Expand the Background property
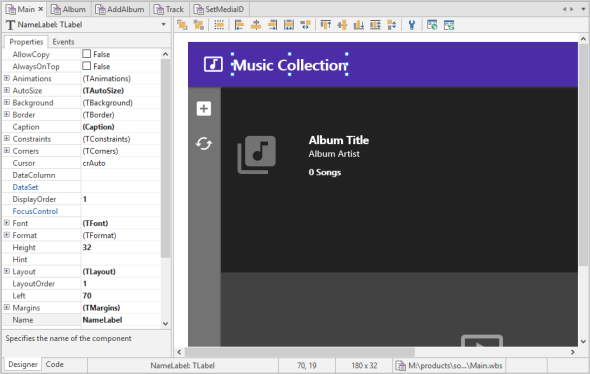 click(x=7, y=102)
